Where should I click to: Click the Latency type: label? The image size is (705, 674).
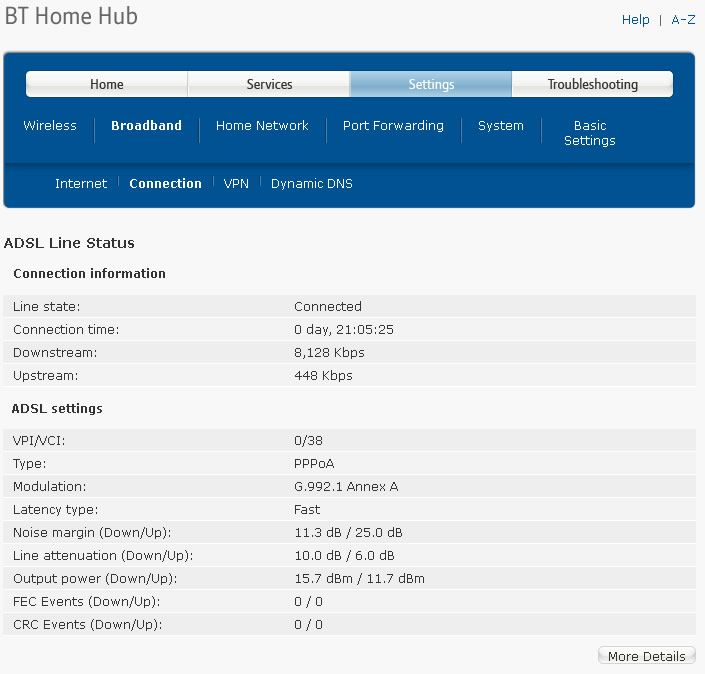coord(55,509)
